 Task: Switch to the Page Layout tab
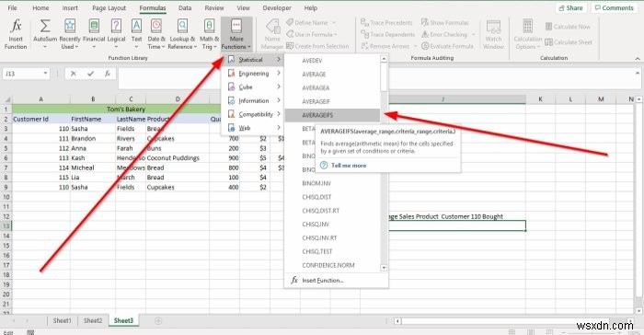point(109,7)
